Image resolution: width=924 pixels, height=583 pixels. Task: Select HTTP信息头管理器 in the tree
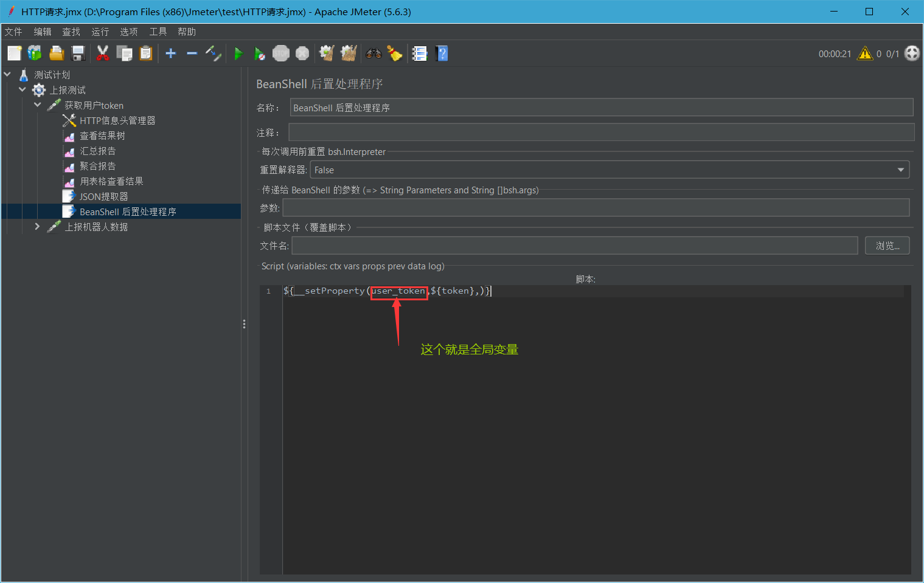pyautogui.click(x=117, y=120)
